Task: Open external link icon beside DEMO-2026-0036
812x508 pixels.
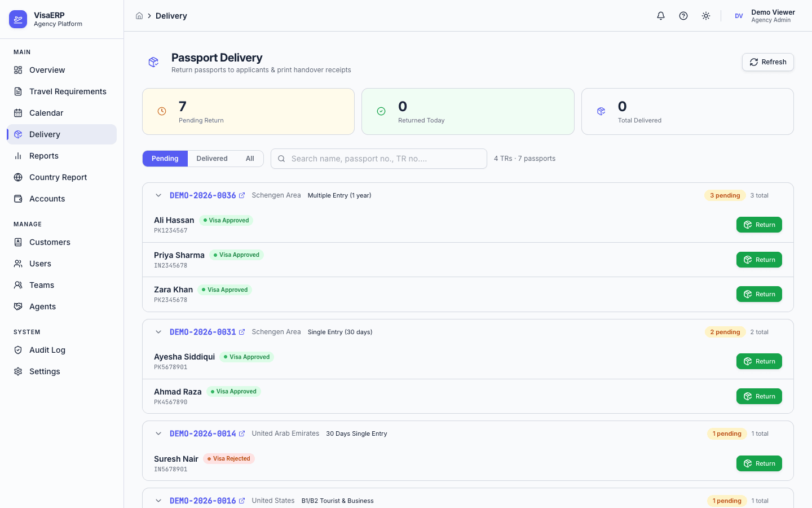Action: point(242,195)
